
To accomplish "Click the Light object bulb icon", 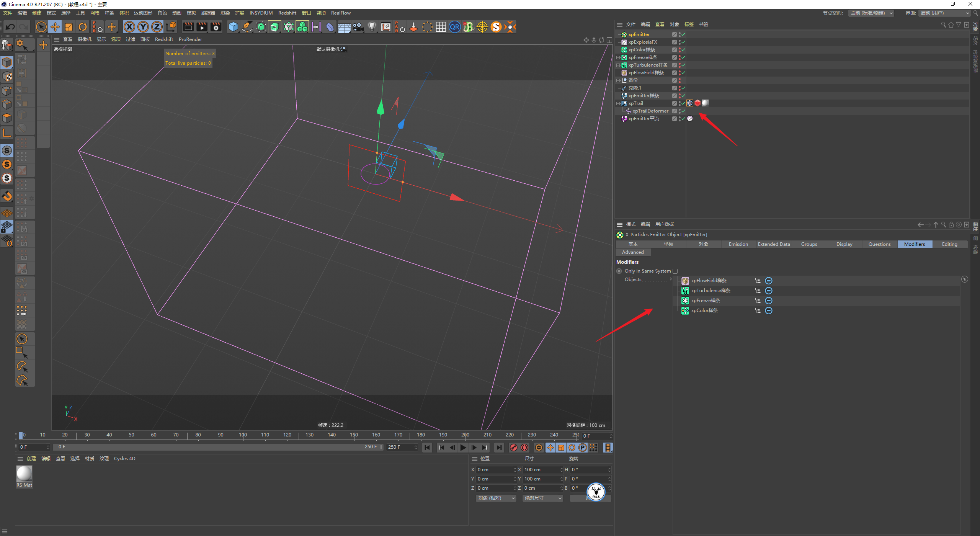I will pos(372,27).
